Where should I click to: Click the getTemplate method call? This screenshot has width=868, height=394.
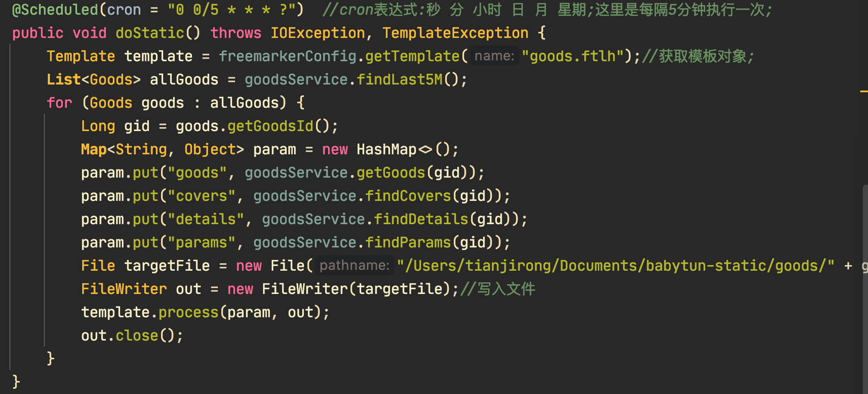[413, 56]
